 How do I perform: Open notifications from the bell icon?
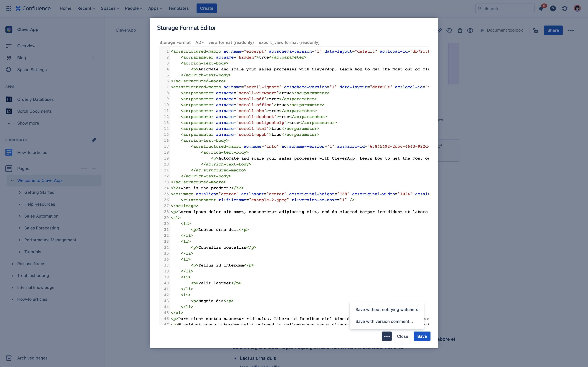(x=541, y=8)
